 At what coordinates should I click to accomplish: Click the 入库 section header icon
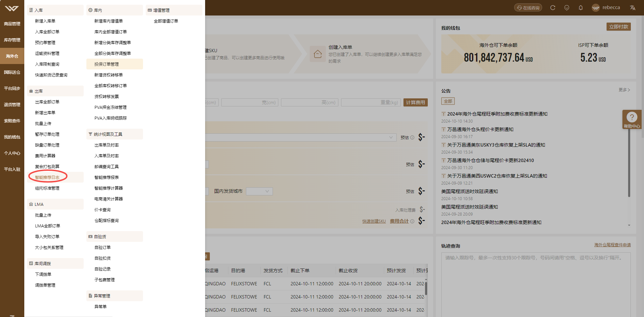[31, 10]
